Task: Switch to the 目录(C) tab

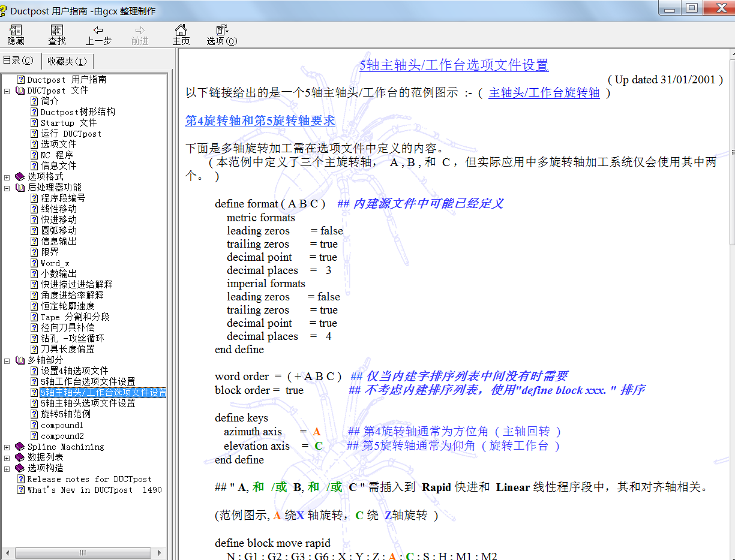Action: 20,60
